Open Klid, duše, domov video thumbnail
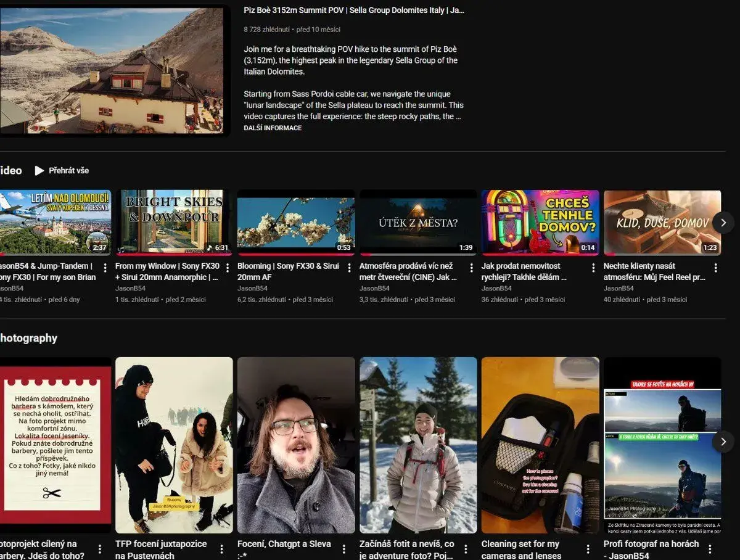Viewport: 740px width, 560px height. 662,222
